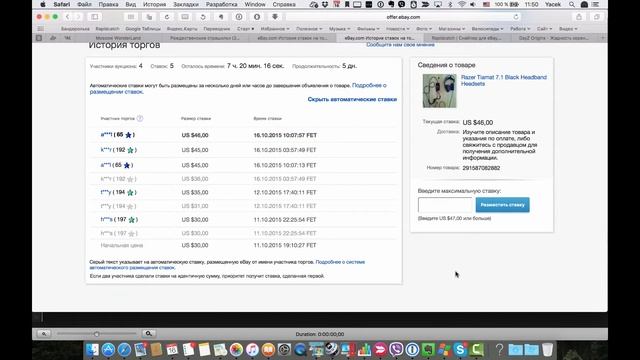Image resolution: width=640 pixels, height=360 pixels.
Task: Click the zoom-in magnifier beside the slider
Action: pos(149,334)
